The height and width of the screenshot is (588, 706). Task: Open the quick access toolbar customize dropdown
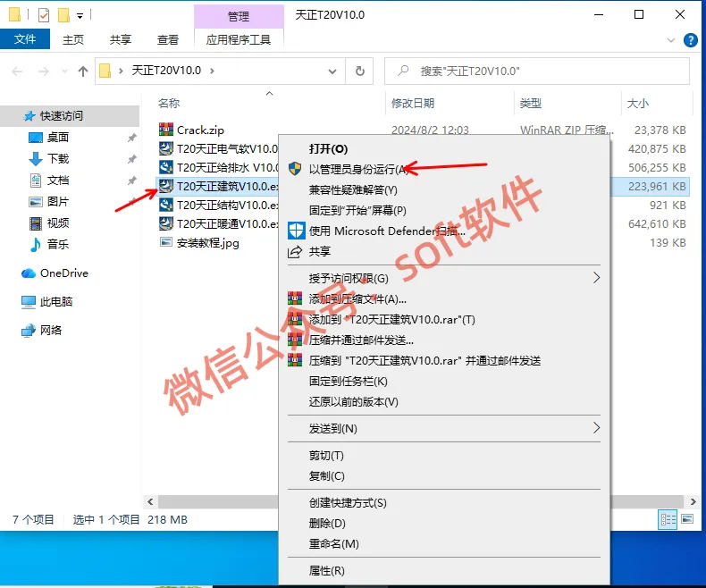point(80,16)
